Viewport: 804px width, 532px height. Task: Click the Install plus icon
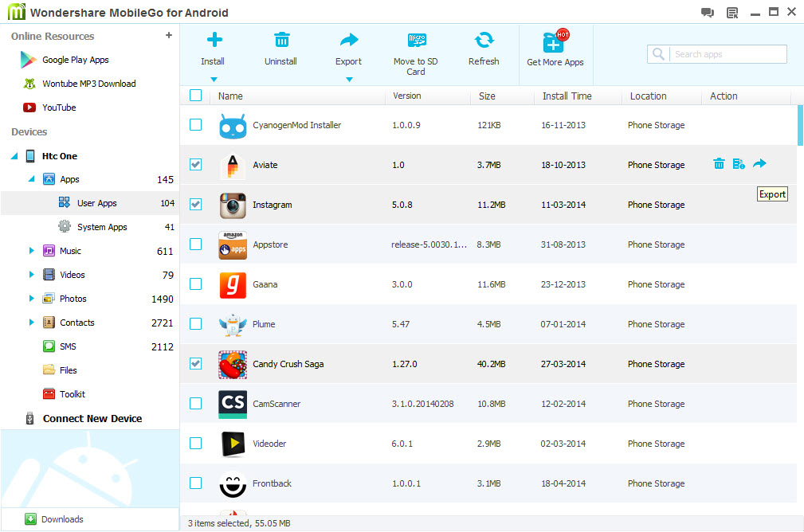[214, 40]
